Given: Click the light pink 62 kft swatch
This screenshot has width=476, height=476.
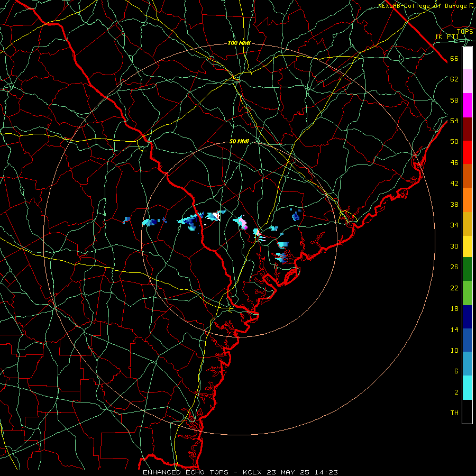Looking at the screenshot, I should click(x=467, y=81).
